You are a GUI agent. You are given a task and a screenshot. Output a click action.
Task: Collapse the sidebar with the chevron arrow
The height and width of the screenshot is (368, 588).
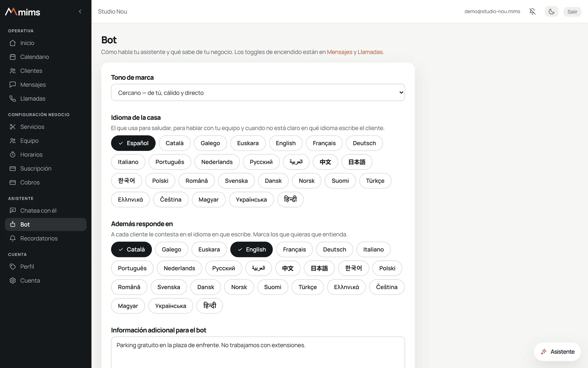[x=80, y=11]
